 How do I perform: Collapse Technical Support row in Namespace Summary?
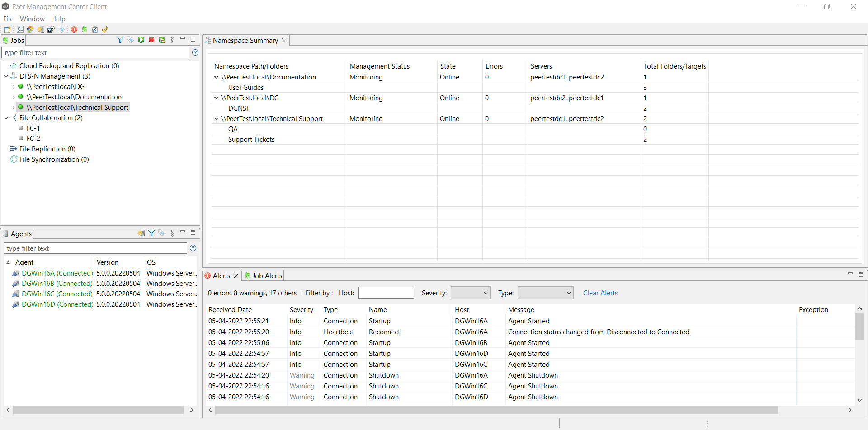point(217,119)
